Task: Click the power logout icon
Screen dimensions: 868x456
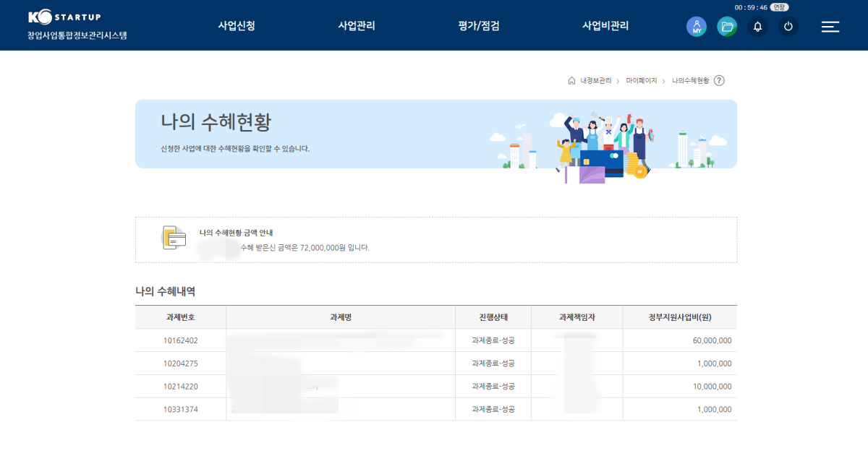Action: (786, 26)
